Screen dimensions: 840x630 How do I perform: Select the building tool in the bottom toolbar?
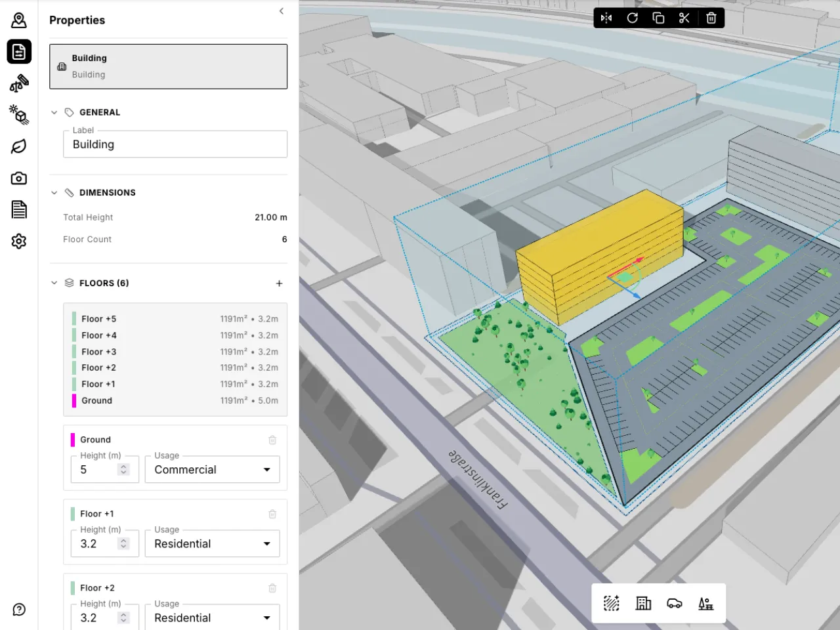pyautogui.click(x=643, y=603)
